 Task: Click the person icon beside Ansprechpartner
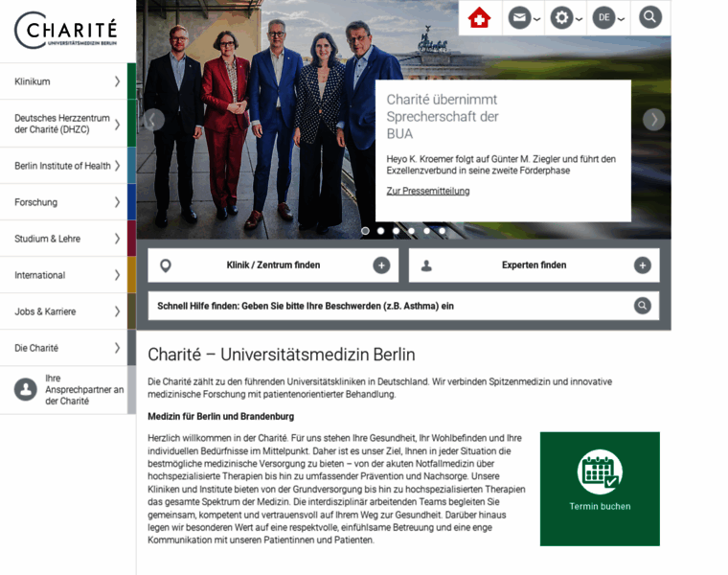[x=26, y=389]
